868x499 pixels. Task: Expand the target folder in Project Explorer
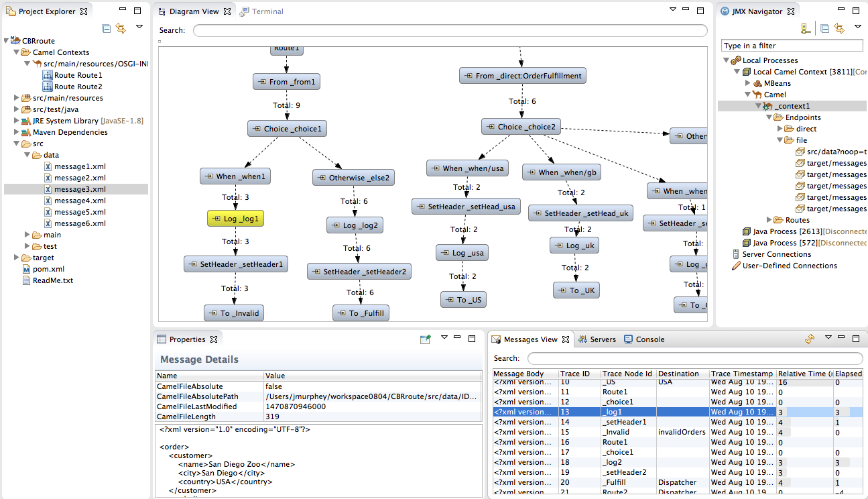(17, 258)
